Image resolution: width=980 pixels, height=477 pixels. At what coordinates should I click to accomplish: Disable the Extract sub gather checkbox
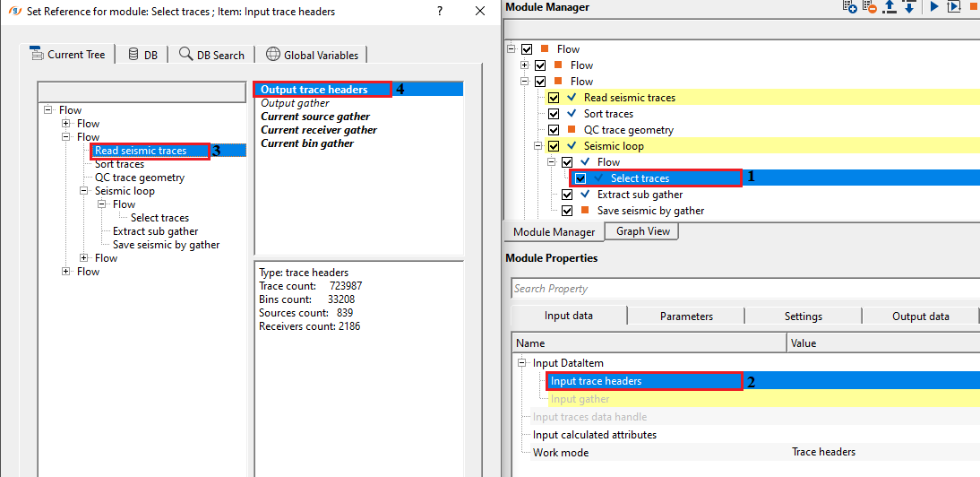pos(567,195)
